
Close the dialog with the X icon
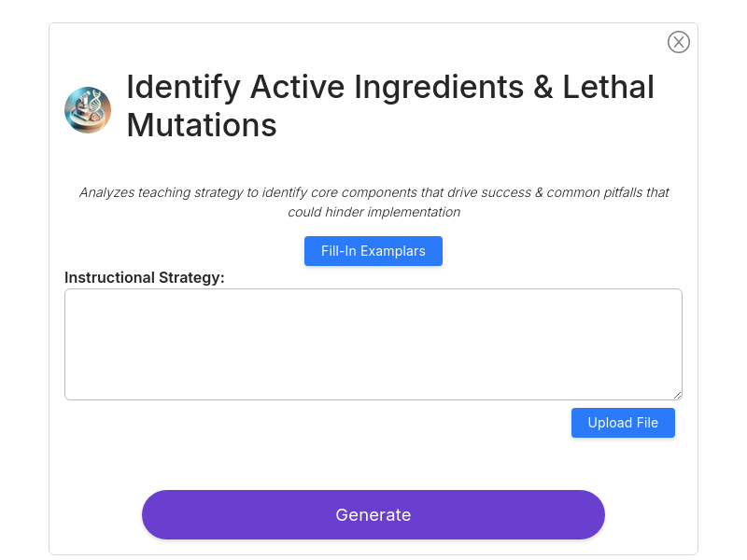[x=679, y=42]
